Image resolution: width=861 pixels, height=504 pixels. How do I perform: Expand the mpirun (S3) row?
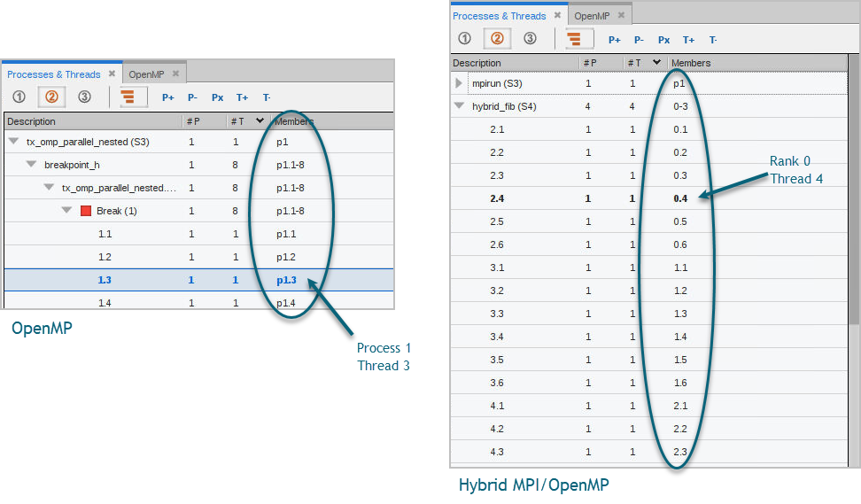point(459,83)
